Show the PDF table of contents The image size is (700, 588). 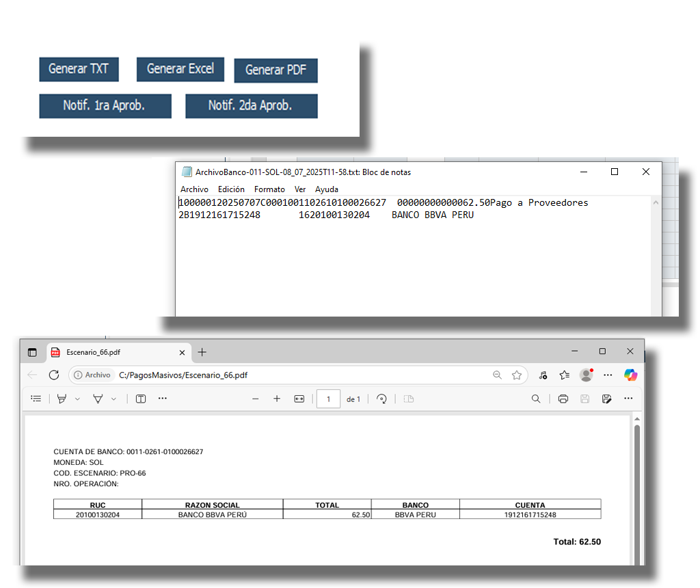point(36,399)
